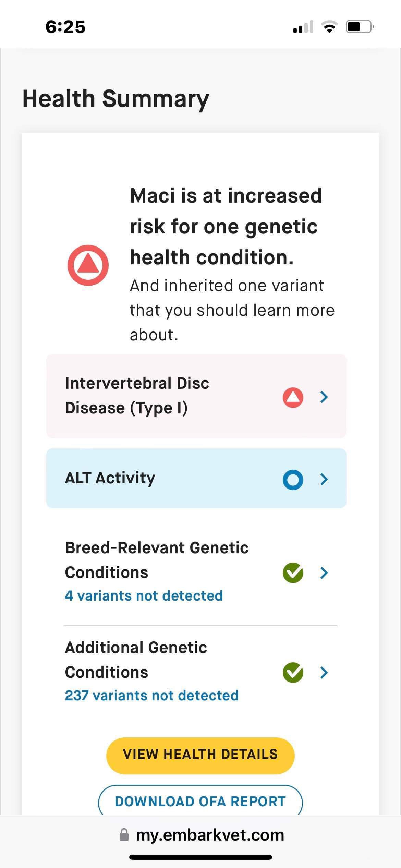Open the Intervertebral Disc Disease (Type I) row
401x868 pixels.
tap(196, 396)
